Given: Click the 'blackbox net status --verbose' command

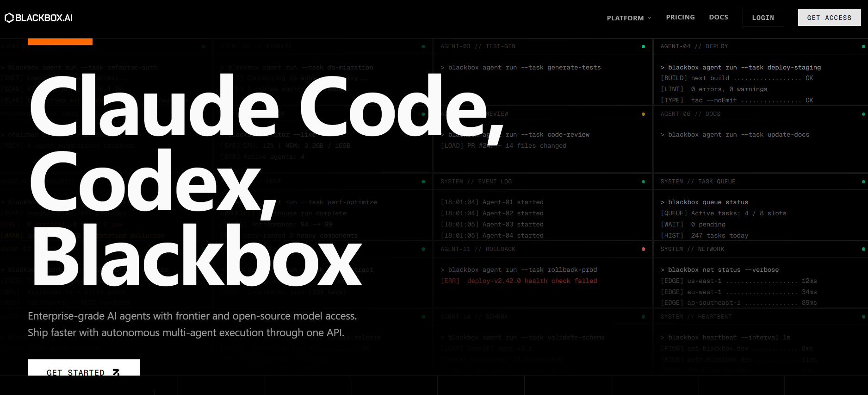Looking at the screenshot, I should [719, 270].
